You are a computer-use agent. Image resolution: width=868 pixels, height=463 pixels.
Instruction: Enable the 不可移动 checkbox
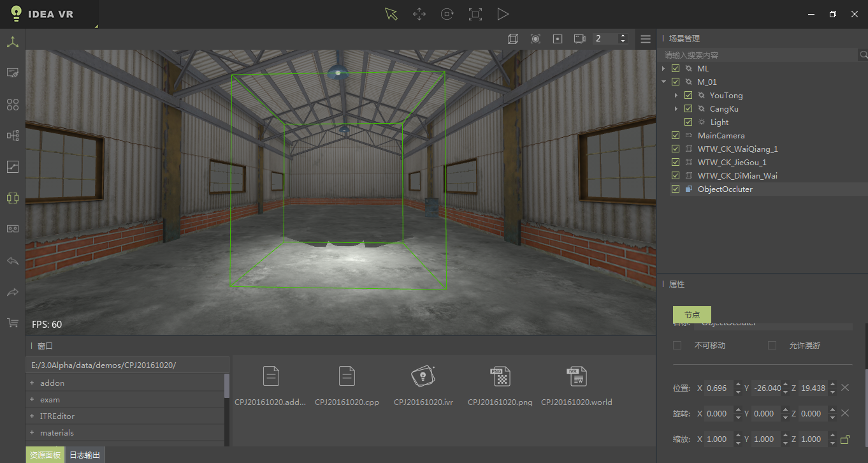[677, 346]
